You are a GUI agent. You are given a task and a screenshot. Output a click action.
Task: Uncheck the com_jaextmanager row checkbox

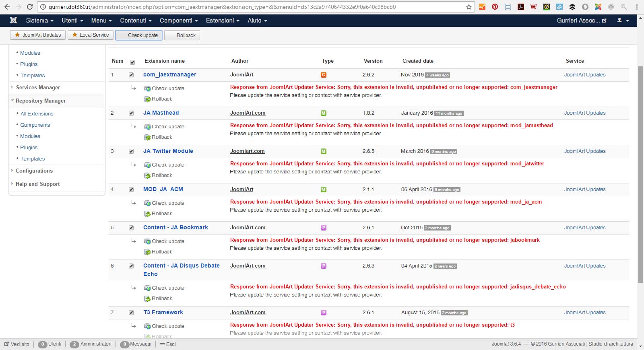(131, 75)
